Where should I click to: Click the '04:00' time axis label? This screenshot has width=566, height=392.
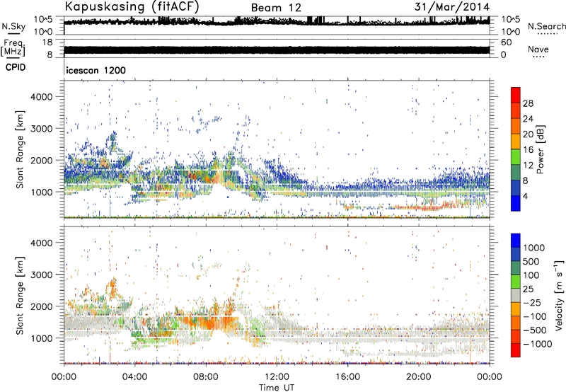click(x=134, y=377)
